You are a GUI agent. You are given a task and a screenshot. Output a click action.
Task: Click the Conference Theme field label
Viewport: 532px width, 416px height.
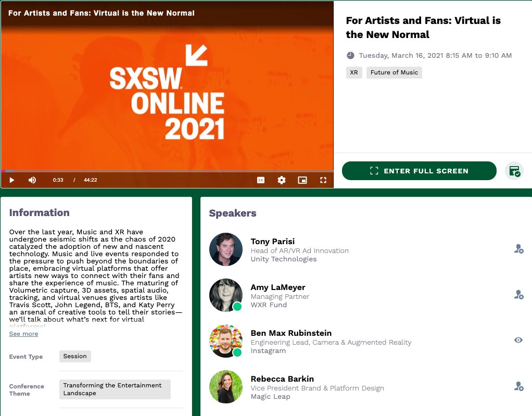tap(27, 390)
